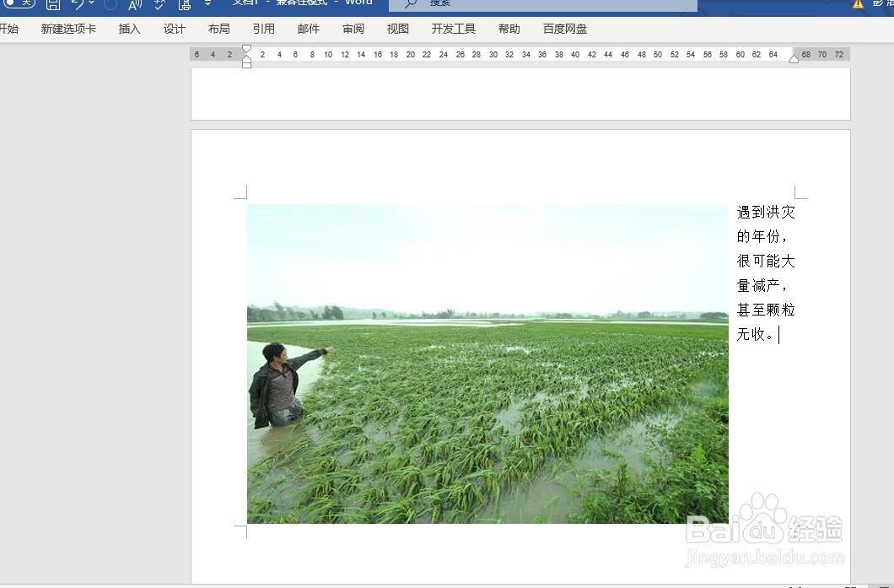
Task: Click the print preview icon
Action: tap(185, 4)
